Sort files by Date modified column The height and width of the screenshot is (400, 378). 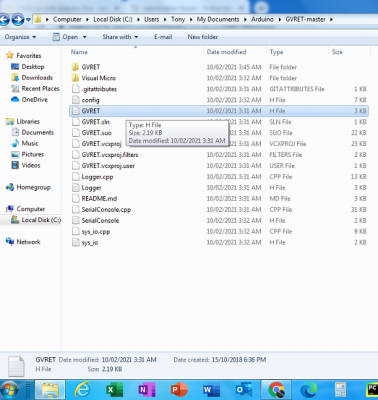coord(226,52)
